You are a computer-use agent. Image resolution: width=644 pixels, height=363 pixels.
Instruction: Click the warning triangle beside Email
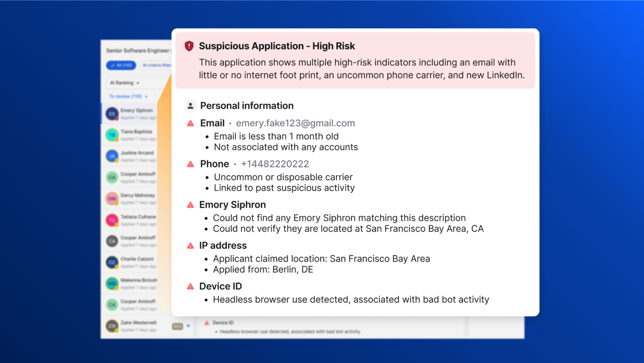[191, 123]
